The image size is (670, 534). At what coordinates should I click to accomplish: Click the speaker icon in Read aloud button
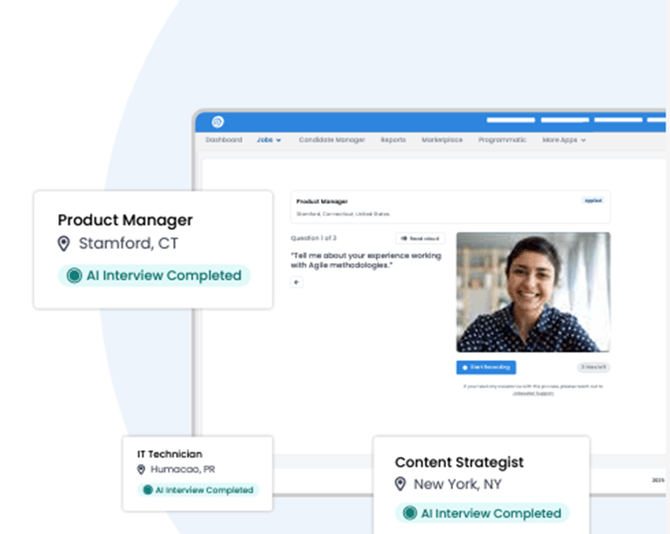pos(404,238)
